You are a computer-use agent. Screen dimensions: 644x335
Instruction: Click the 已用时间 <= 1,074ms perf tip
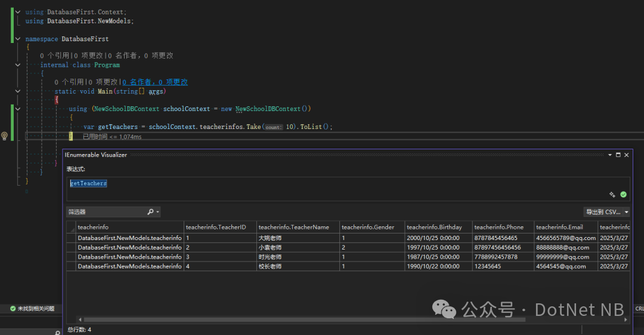[x=112, y=137]
